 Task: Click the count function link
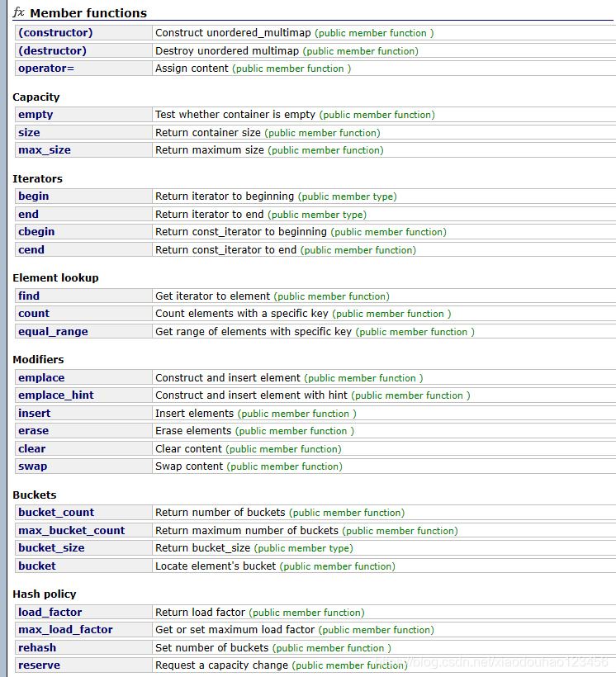pyautogui.click(x=34, y=314)
